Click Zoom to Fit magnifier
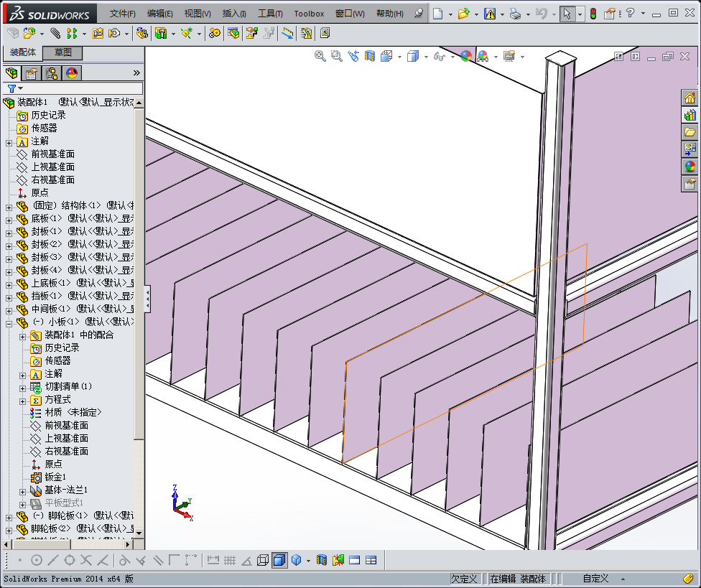Image resolution: width=701 pixels, height=588 pixels. tap(320, 56)
